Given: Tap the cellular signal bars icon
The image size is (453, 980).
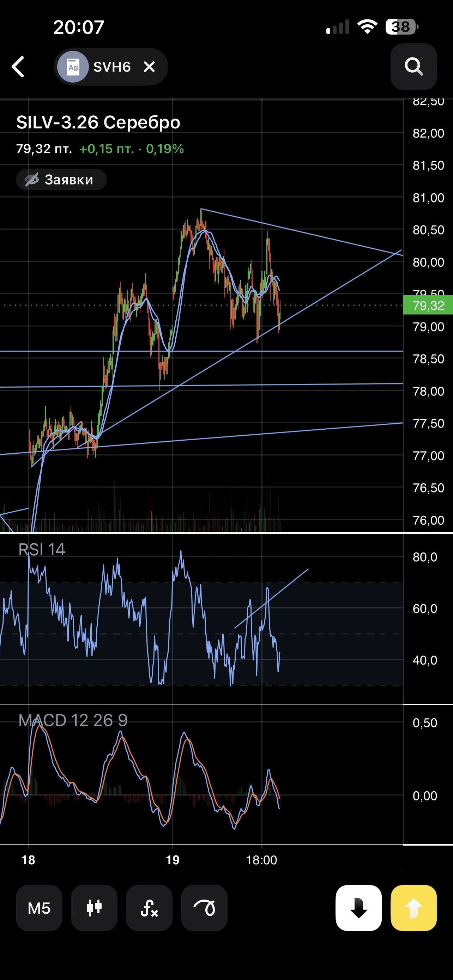Looking at the screenshot, I should [x=338, y=27].
